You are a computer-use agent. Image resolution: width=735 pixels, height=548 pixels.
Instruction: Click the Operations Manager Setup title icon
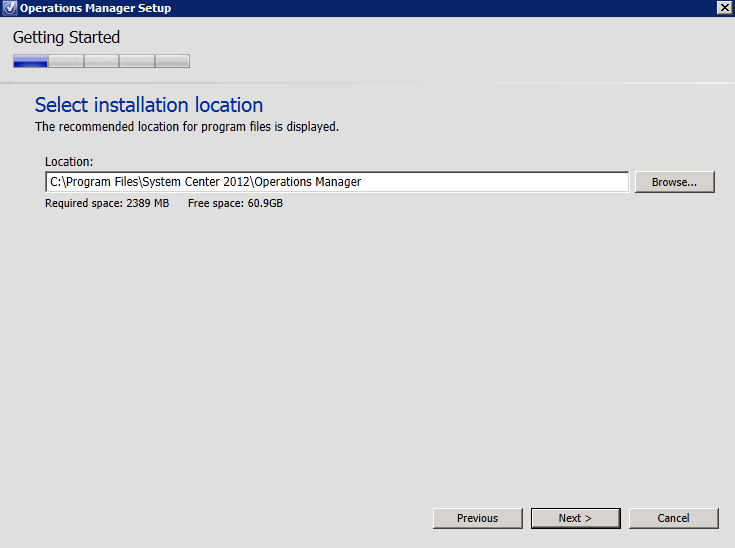[x=9, y=8]
